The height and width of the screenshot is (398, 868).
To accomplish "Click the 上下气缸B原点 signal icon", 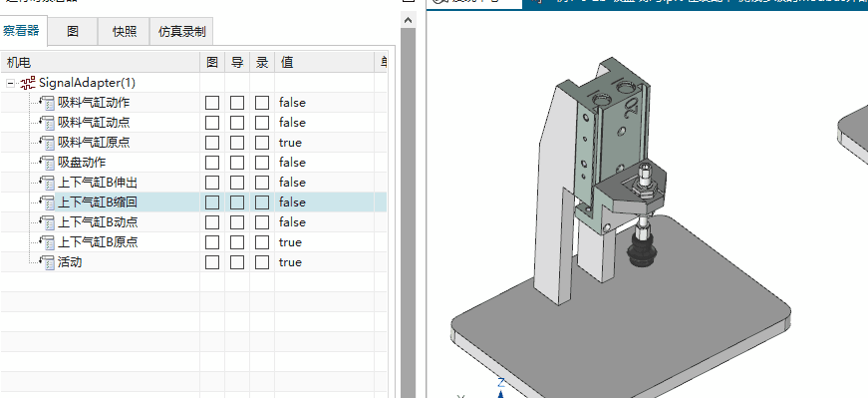I will pyautogui.click(x=48, y=242).
